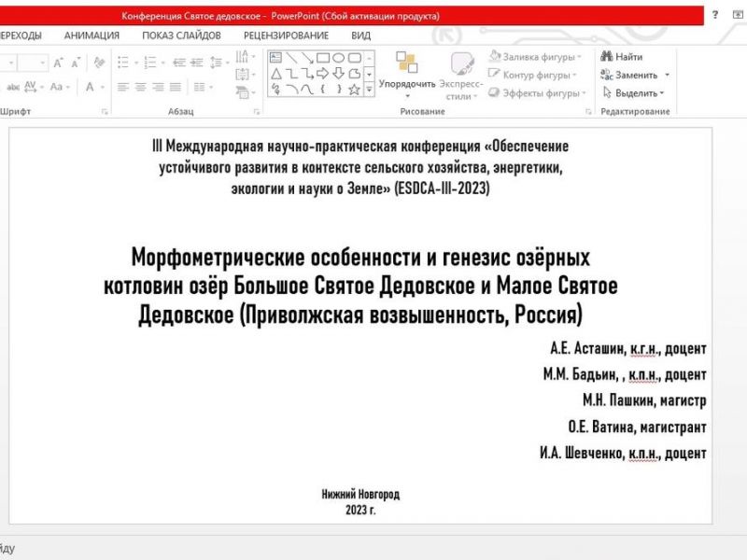Open the ПОКАЗ СЛАЙДОВ tab

[181, 35]
